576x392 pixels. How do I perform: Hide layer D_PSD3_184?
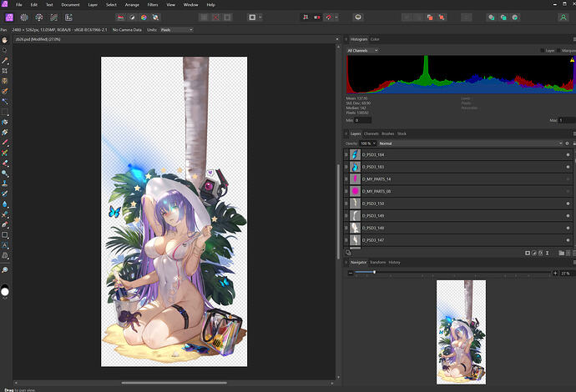pyautogui.click(x=568, y=155)
